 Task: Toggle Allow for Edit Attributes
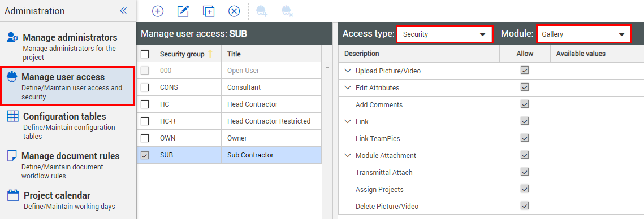click(x=525, y=87)
